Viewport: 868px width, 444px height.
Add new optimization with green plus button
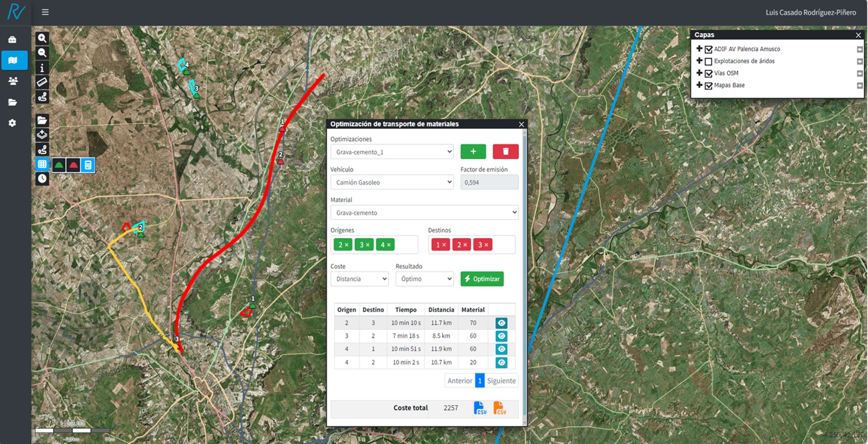pyautogui.click(x=473, y=152)
